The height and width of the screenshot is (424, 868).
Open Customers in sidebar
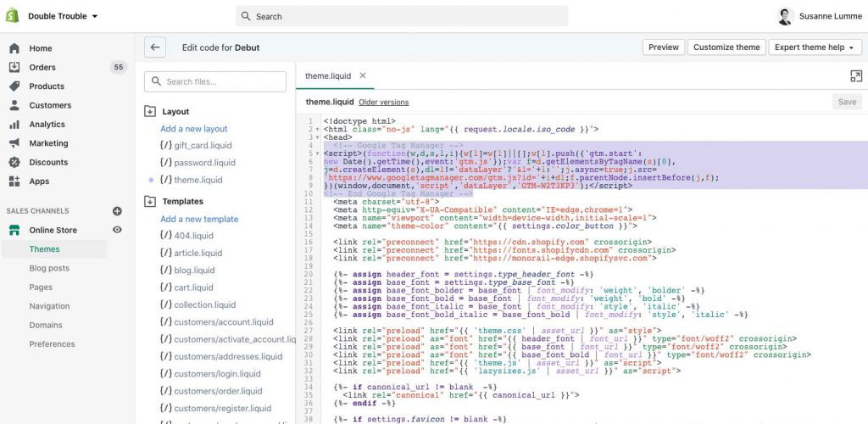pyautogui.click(x=50, y=105)
